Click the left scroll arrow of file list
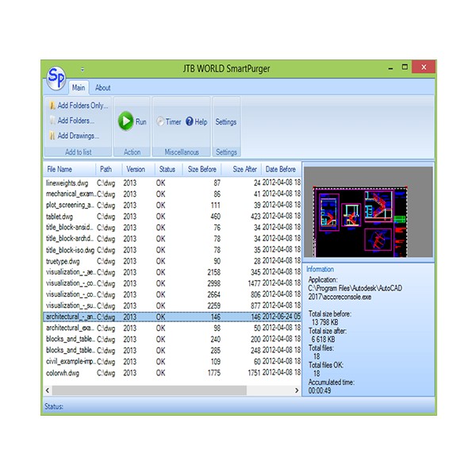The width and height of the screenshot is (476, 476). [x=48, y=390]
